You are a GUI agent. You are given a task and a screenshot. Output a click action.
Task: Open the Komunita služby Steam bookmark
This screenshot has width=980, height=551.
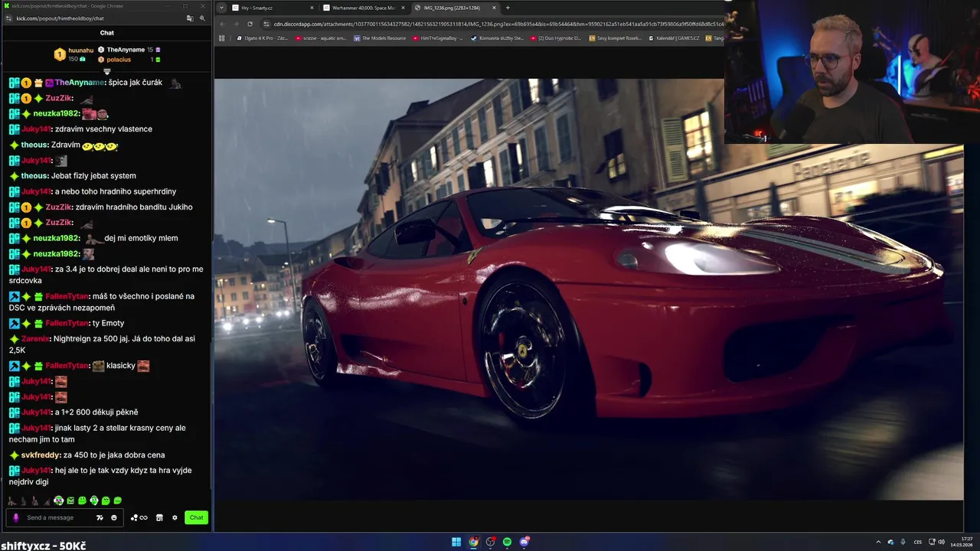click(x=498, y=37)
